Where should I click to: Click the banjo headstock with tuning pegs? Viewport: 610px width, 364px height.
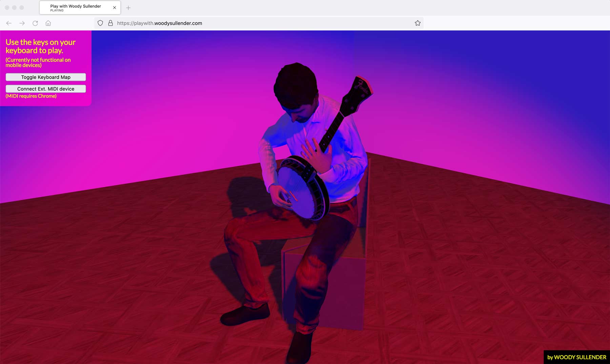click(360, 90)
